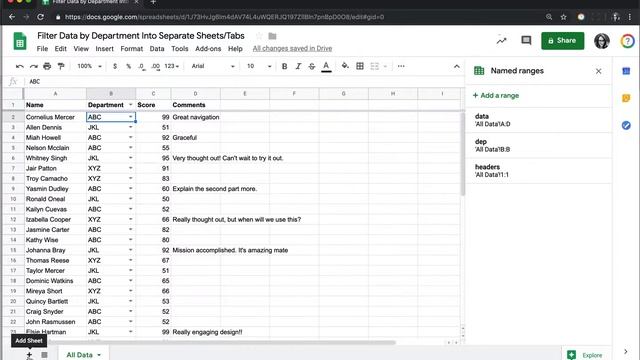Screen dimensions: 640x360
Task: Click the formula bar input
Action: coord(245,82)
